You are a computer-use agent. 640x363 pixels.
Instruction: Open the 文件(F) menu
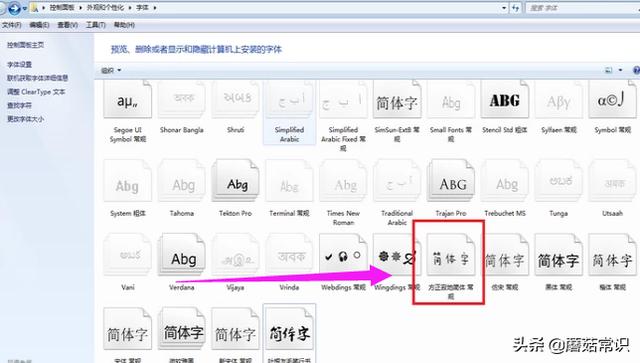[11, 25]
